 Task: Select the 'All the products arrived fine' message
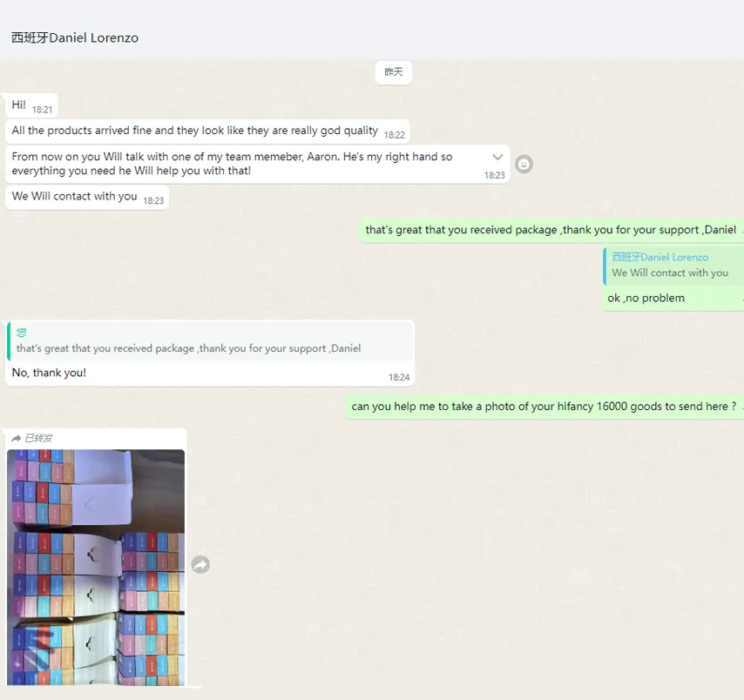click(195, 131)
